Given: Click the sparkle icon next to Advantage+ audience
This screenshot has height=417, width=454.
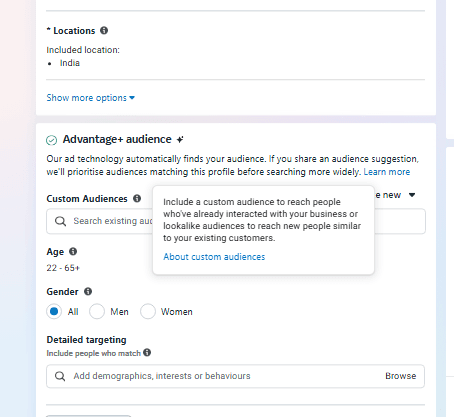Looking at the screenshot, I should (180, 139).
